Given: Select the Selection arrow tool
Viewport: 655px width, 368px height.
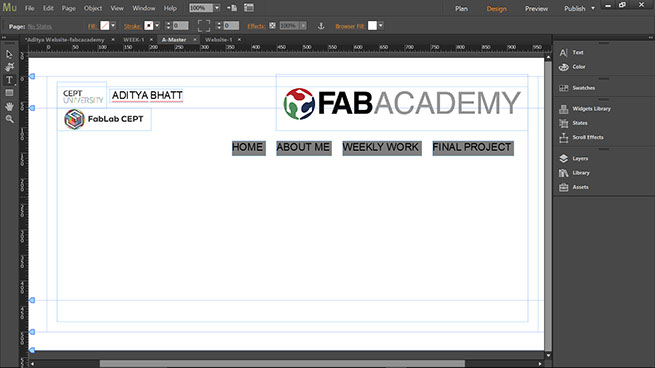Looking at the screenshot, I should [9, 54].
